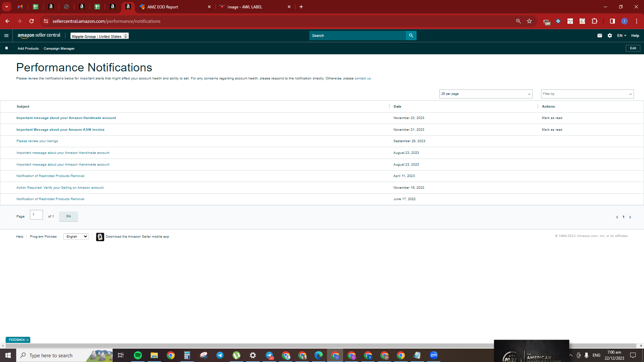Open the Windows notification center
The height and width of the screenshot is (362, 644).
[x=633, y=355]
